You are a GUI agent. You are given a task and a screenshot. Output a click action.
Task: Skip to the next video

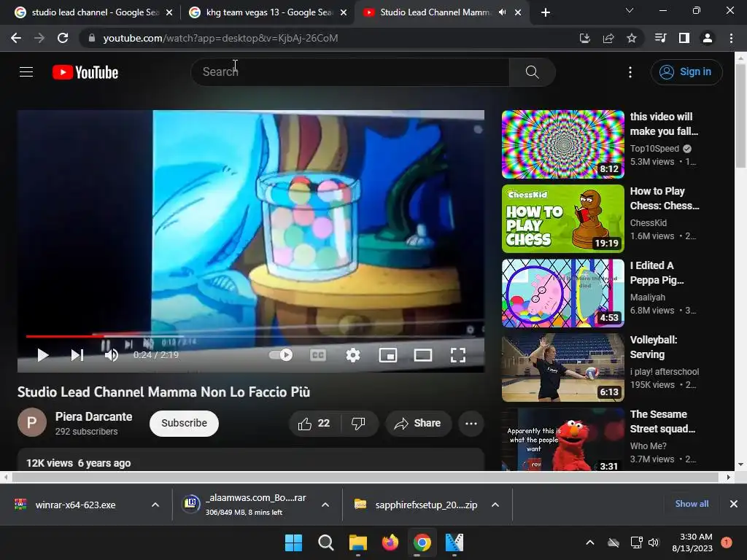[x=77, y=355]
